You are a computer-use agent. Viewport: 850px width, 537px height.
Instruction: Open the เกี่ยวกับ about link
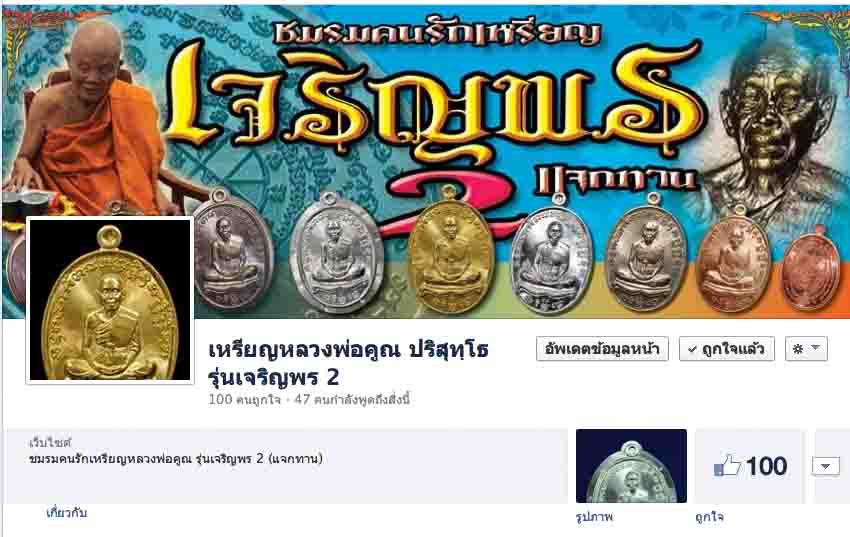point(67,513)
